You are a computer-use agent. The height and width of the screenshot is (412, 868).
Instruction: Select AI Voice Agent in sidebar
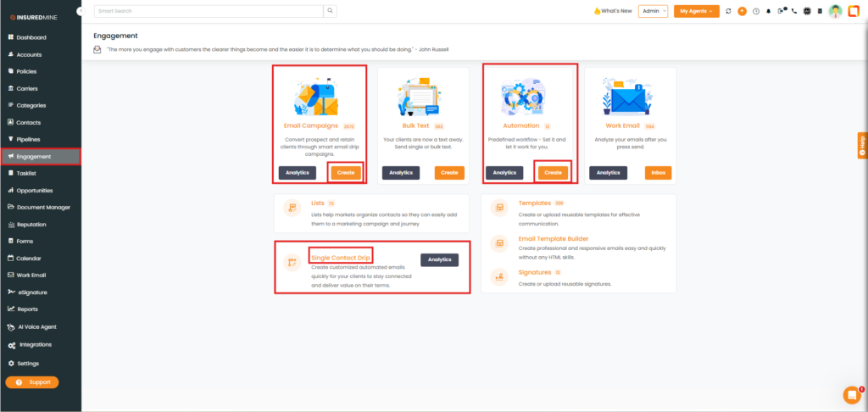37,326
